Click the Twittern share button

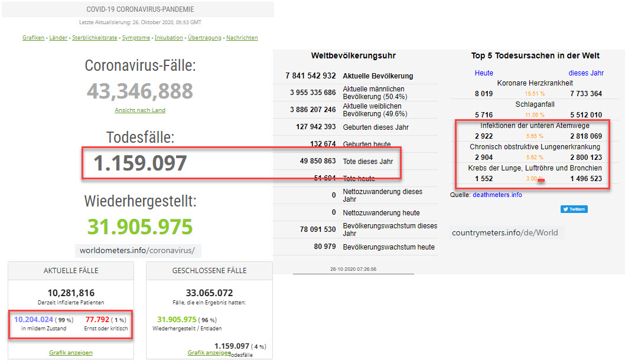click(574, 209)
